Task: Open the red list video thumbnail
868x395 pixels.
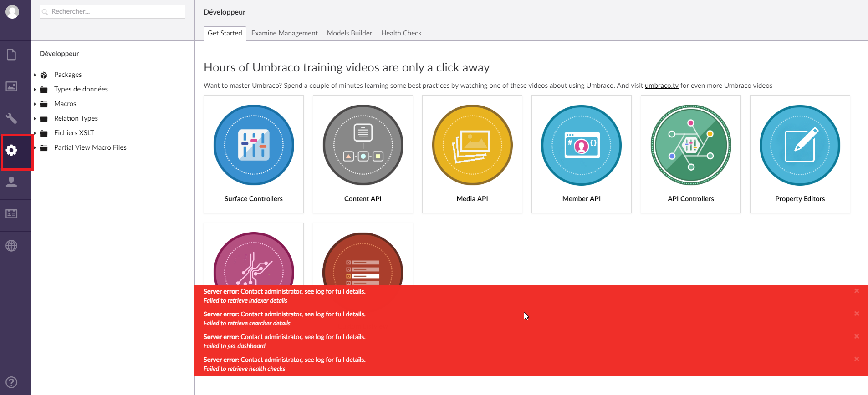Action: pyautogui.click(x=363, y=258)
